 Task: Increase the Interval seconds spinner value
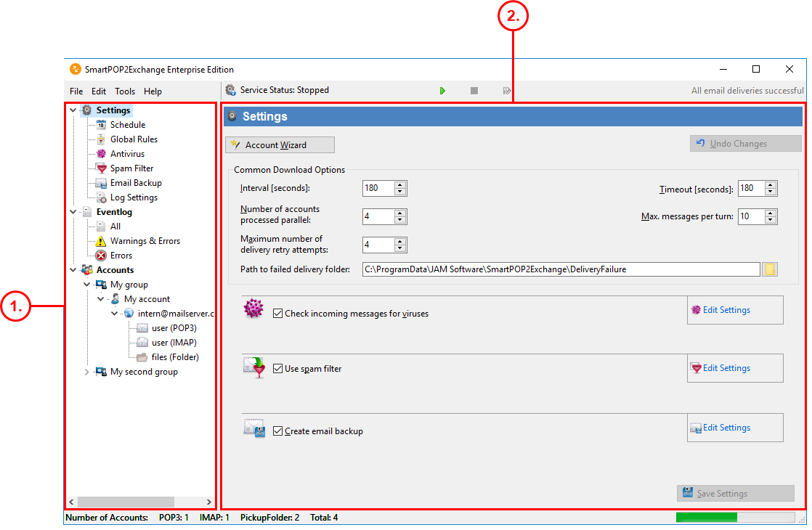tap(399, 184)
